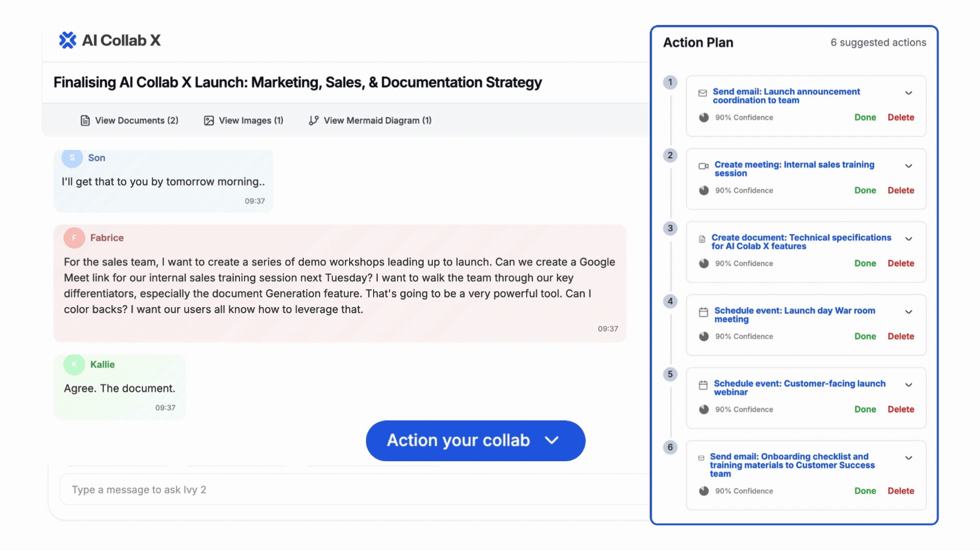The width and height of the screenshot is (980, 551).
Task: Click the document icon on technical specifications action
Action: [702, 239]
